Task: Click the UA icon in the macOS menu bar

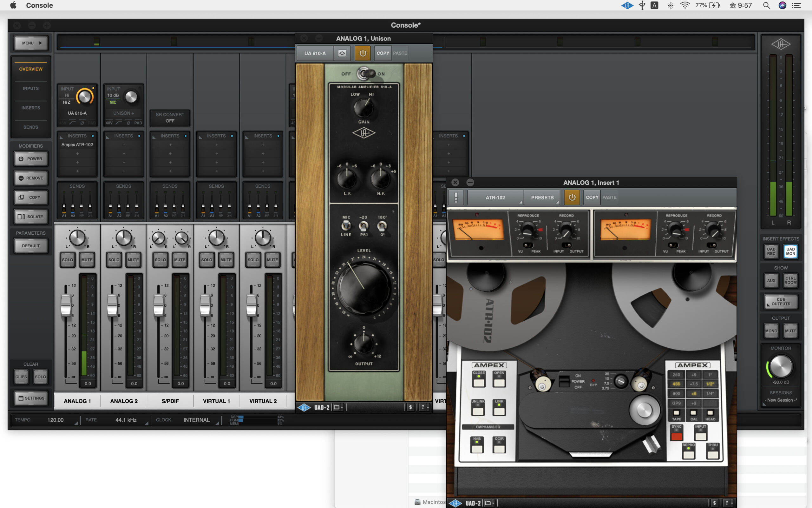Action: [x=627, y=5]
